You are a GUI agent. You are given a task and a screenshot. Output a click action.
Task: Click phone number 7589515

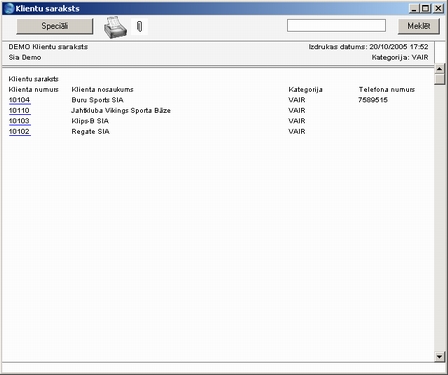(373, 100)
